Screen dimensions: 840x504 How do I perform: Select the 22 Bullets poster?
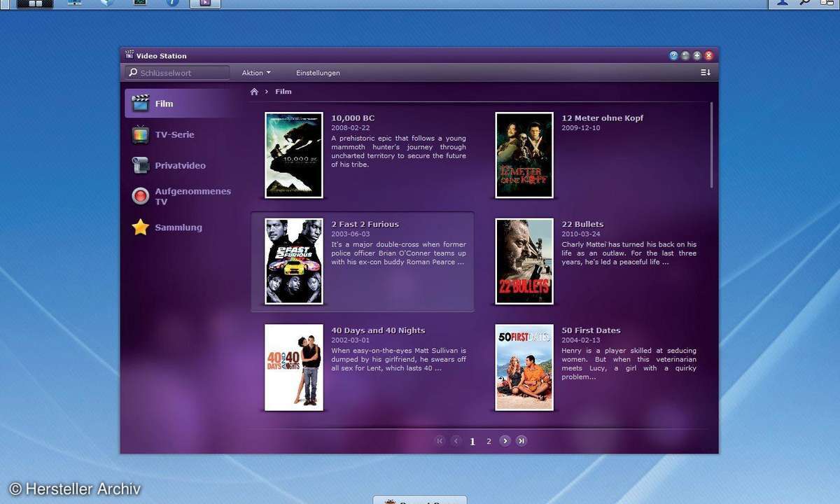pyautogui.click(x=524, y=262)
